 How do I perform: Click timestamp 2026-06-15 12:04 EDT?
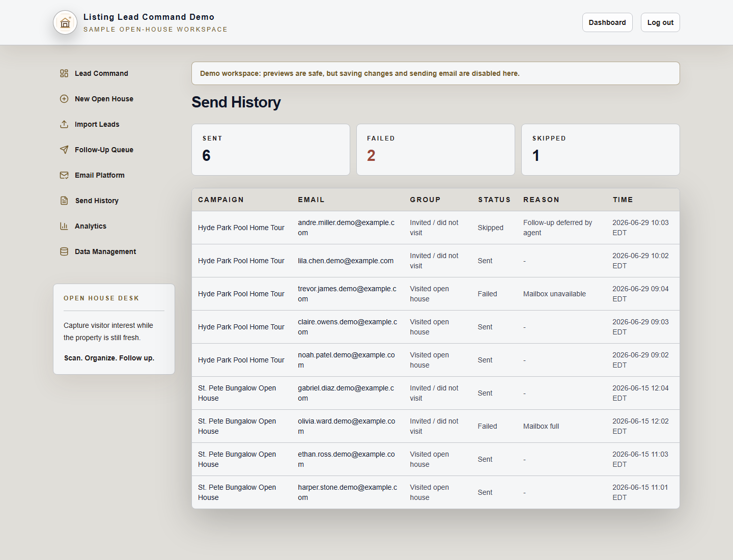click(640, 393)
